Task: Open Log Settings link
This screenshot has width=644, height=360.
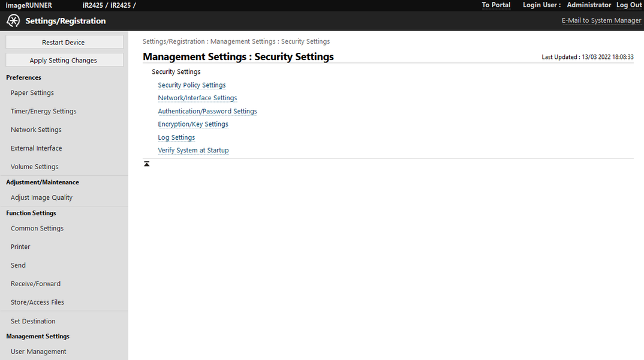Action: pos(176,137)
